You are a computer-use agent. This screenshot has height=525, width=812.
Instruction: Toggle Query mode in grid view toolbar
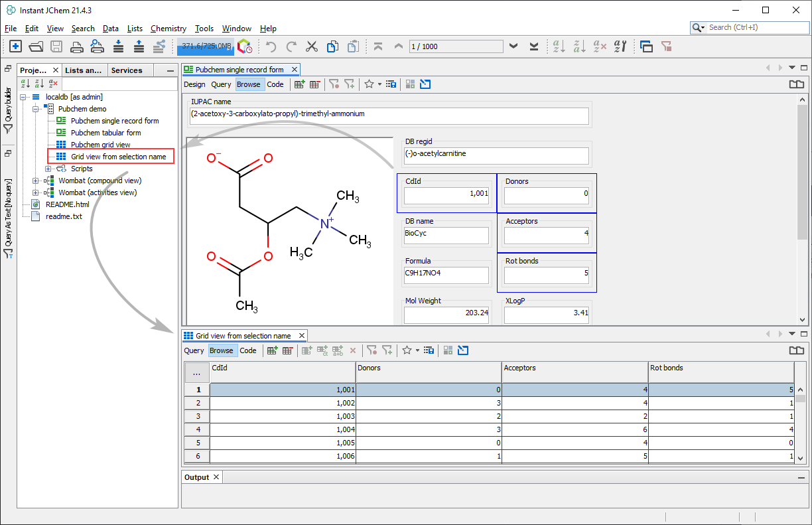tap(194, 350)
